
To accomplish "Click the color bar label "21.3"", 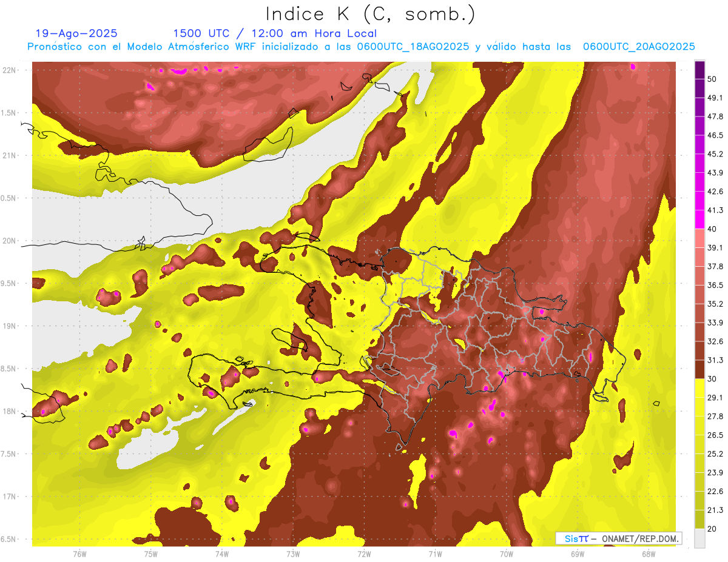I will point(715,510).
